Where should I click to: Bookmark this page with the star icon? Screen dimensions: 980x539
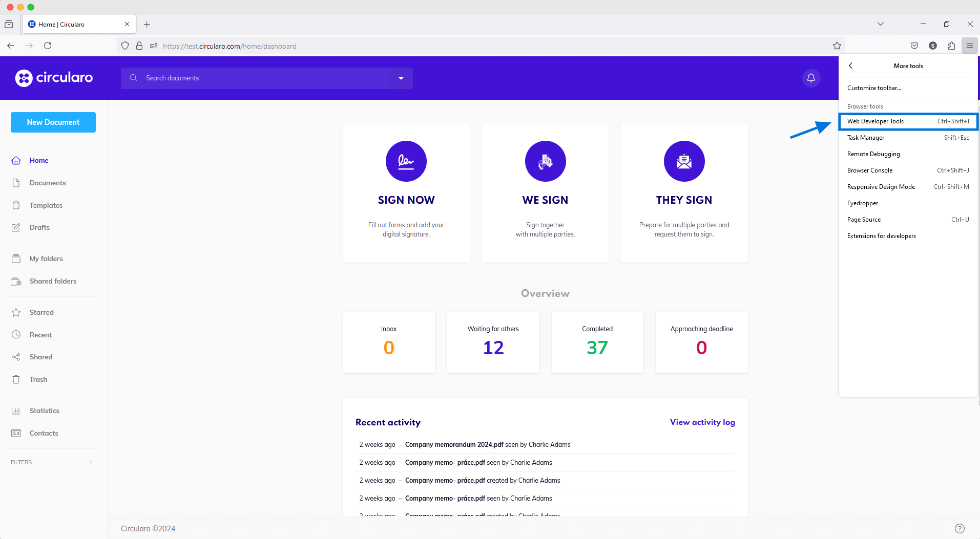pyautogui.click(x=837, y=46)
